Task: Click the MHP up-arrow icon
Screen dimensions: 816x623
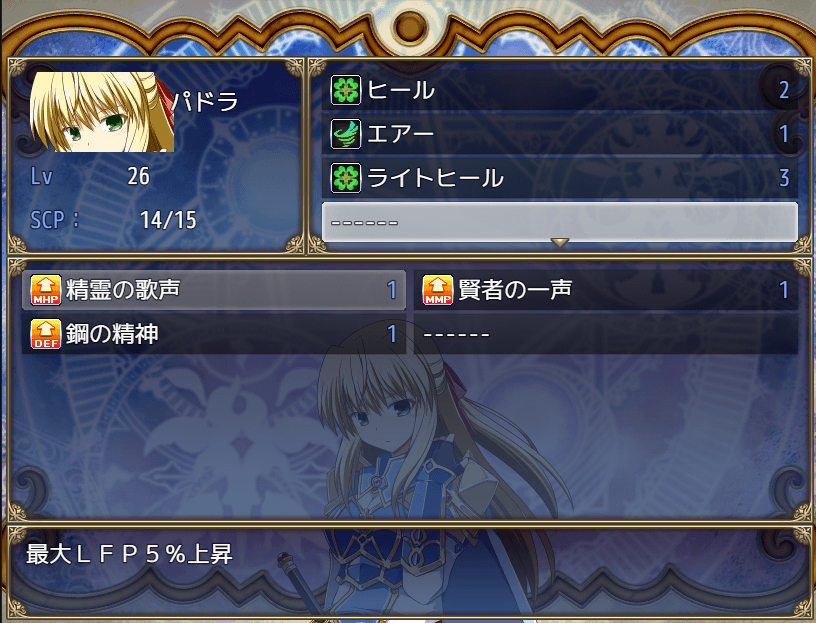Action: click(46, 289)
